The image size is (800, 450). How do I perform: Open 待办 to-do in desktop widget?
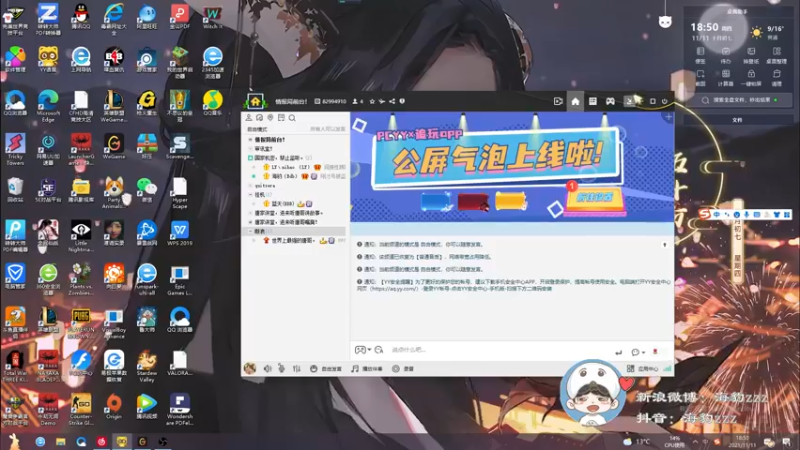click(x=726, y=55)
